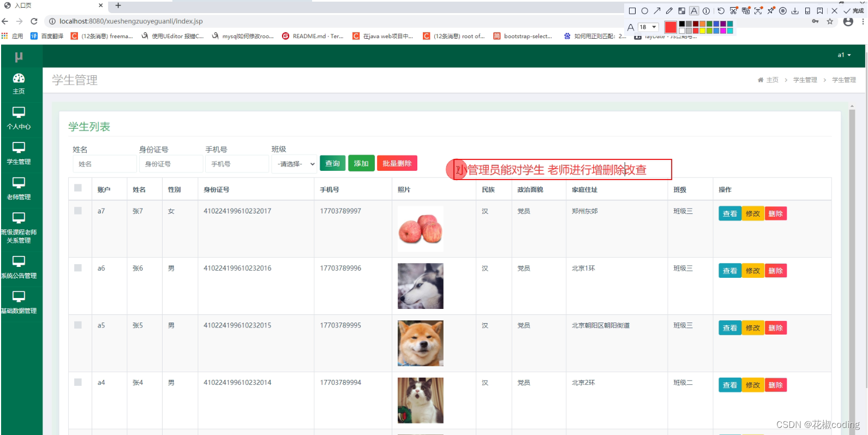Click the current red color preview swatch
The width and height of the screenshot is (868, 435).
(671, 27)
